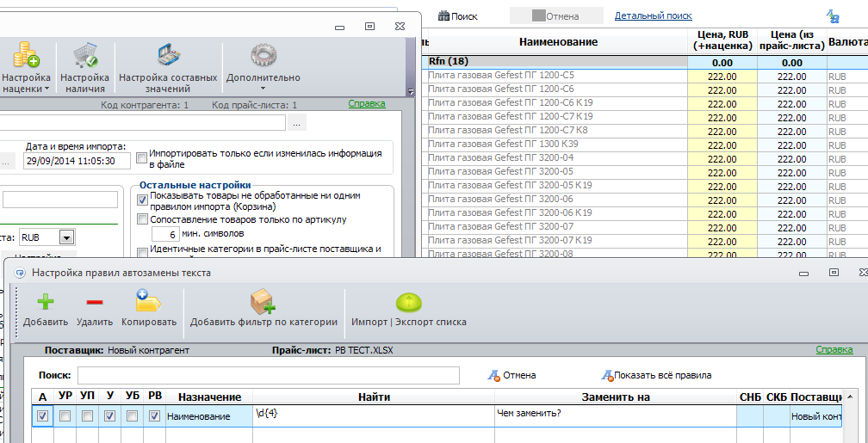Open Детальный поиск link
Viewport: 868px width, 443px height.
pos(654,16)
